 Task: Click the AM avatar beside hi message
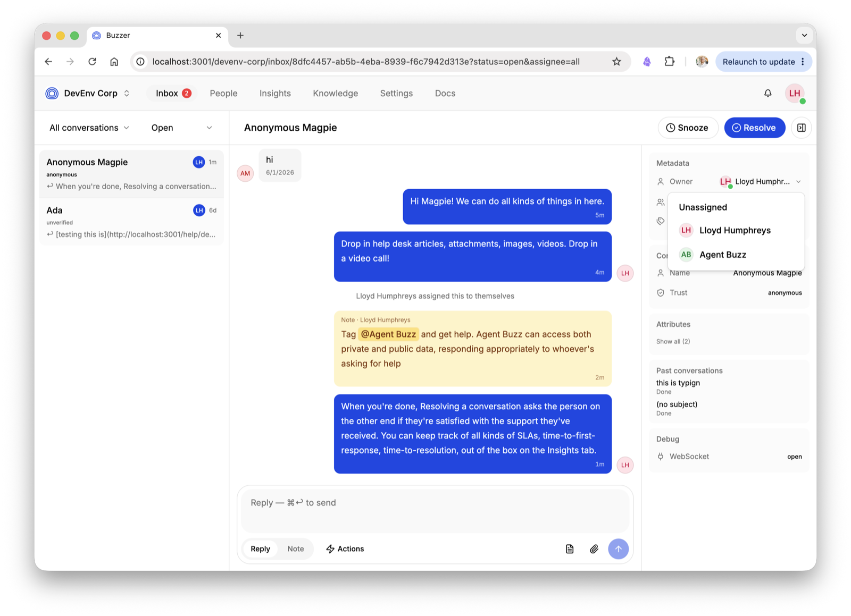point(245,173)
